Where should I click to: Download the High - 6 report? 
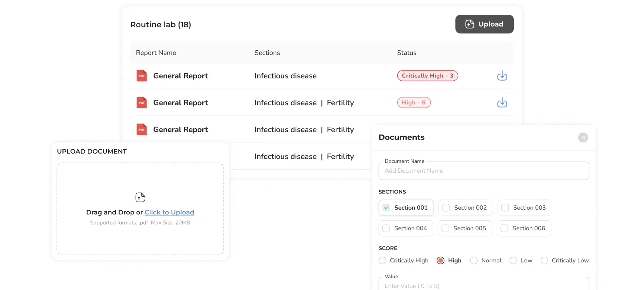(x=502, y=103)
